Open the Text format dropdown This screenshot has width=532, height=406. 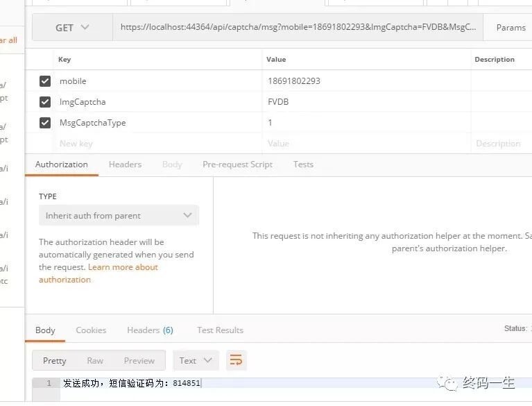[x=196, y=360]
